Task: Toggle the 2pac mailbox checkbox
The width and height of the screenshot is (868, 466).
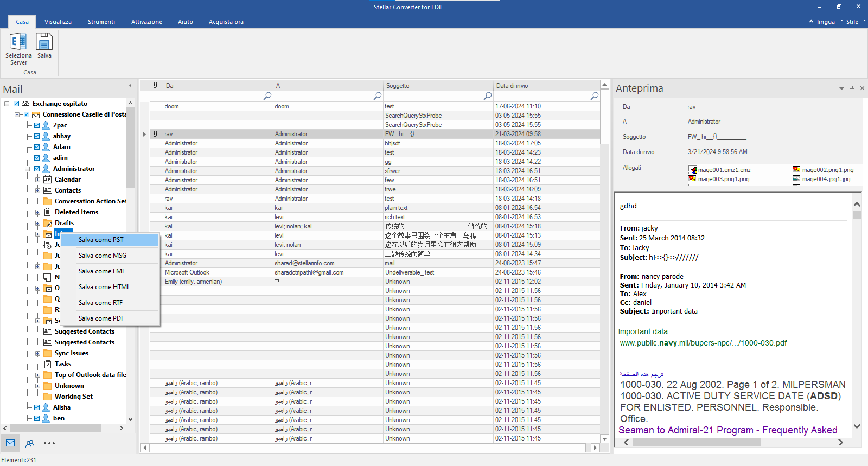Action: [x=37, y=125]
